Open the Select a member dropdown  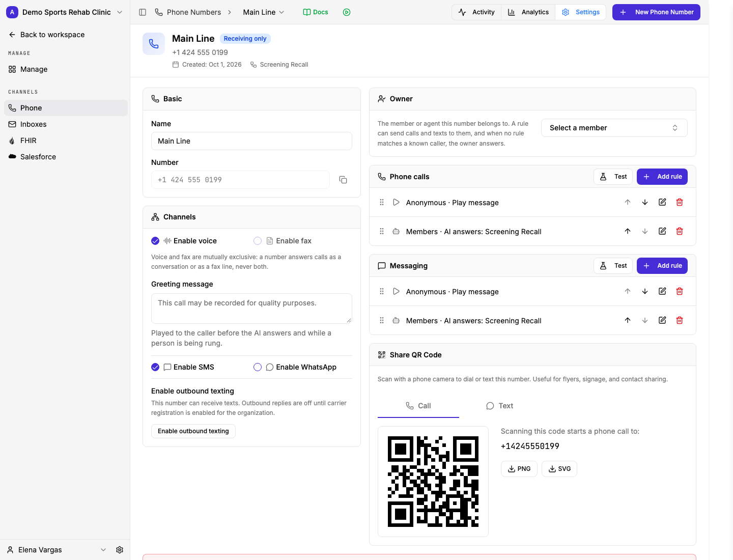click(x=614, y=128)
